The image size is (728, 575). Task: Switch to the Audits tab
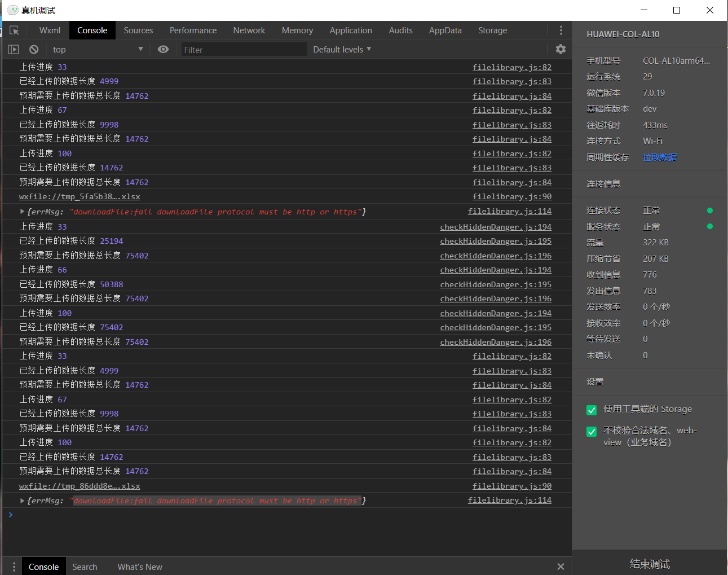401,30
